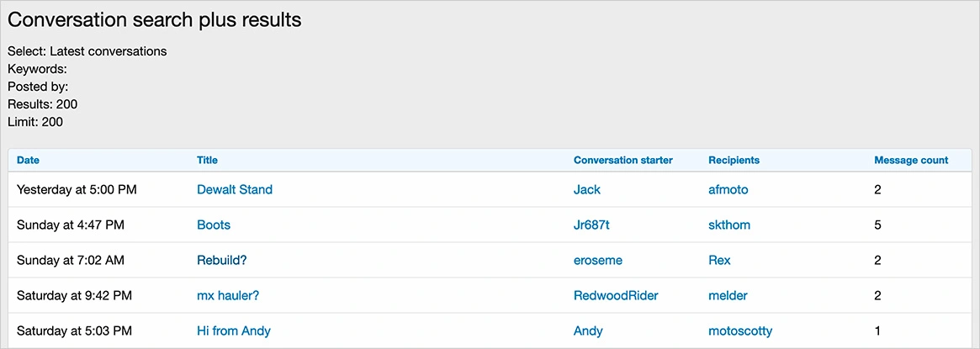Open the Hi from Andy conversation
This screenshot has width=980, height=349.
(x=234, y=331)
